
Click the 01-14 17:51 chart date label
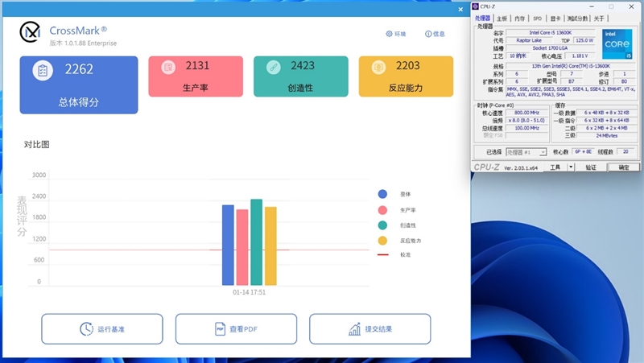click(x=249, y=292)
